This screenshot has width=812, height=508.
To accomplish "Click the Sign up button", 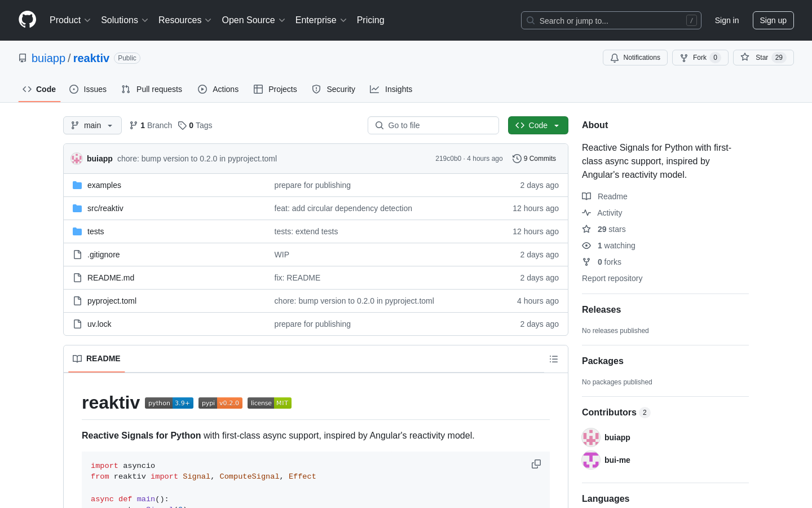I will (773, 20).
